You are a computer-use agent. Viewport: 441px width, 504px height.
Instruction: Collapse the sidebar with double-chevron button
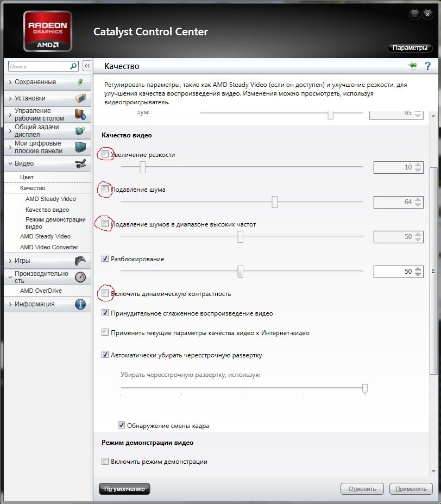(87, 66)
